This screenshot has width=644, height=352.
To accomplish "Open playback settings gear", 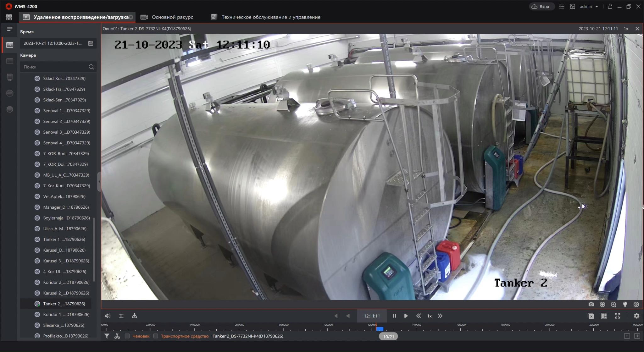I will tap(637, 316).
